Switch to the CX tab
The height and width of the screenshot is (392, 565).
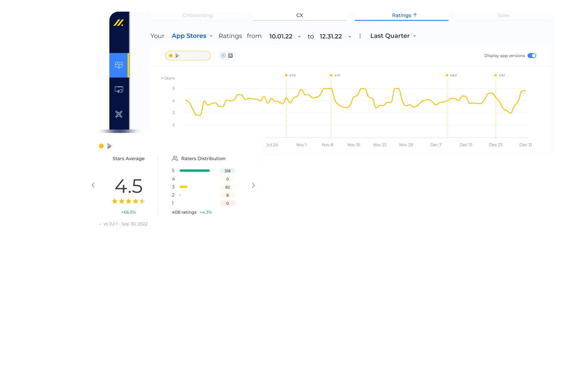coord(300,15)
